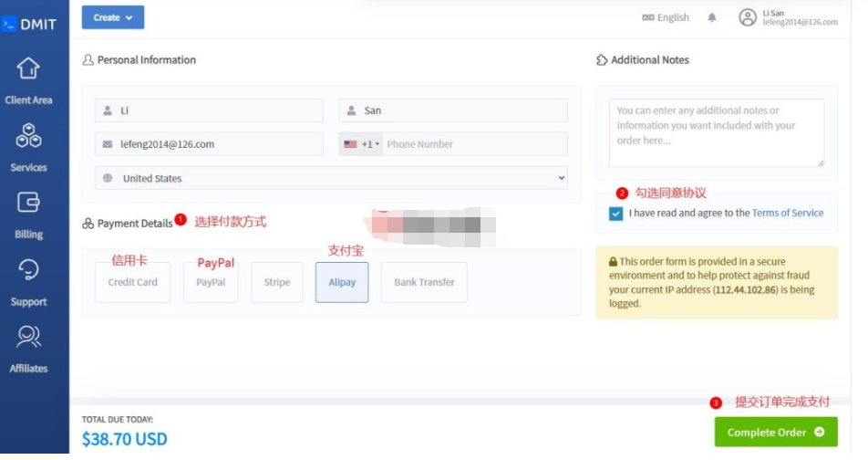Switch language via English menu
The image size is (868, 460).
[666, 17]
